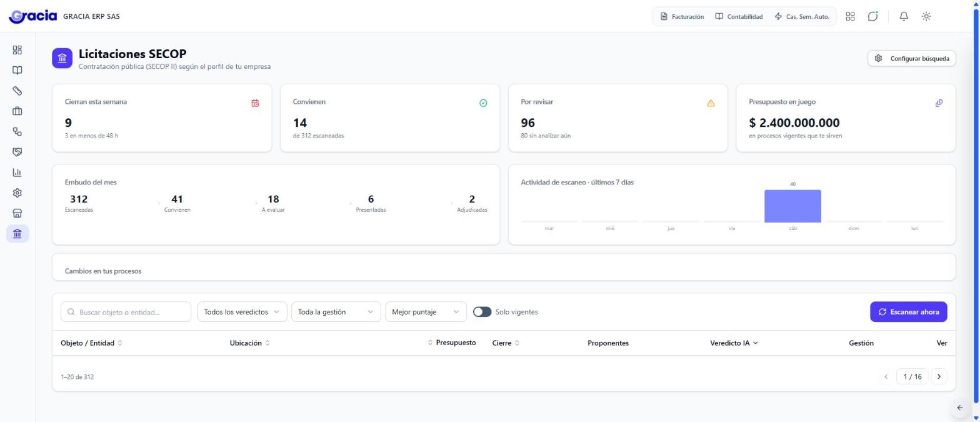The width and height of the screenshot is (980, 422).
Task: Click the Configurar búsqueda button
Action: click(x=912, y=58)
